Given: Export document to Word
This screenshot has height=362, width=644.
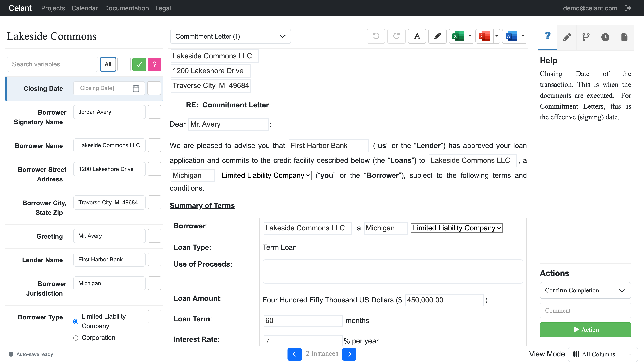Looking at the screenshot, I should tap(511, 36).
